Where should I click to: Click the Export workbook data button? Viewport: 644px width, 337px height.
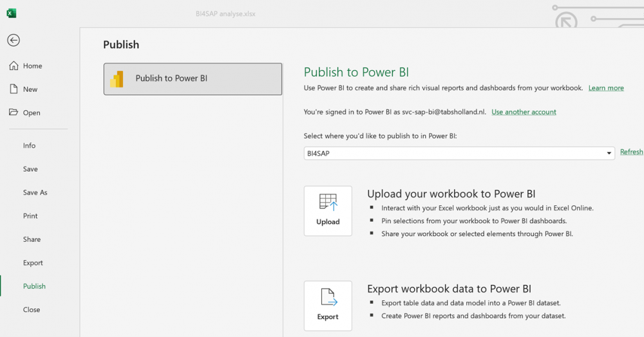(x=328, y=306)
